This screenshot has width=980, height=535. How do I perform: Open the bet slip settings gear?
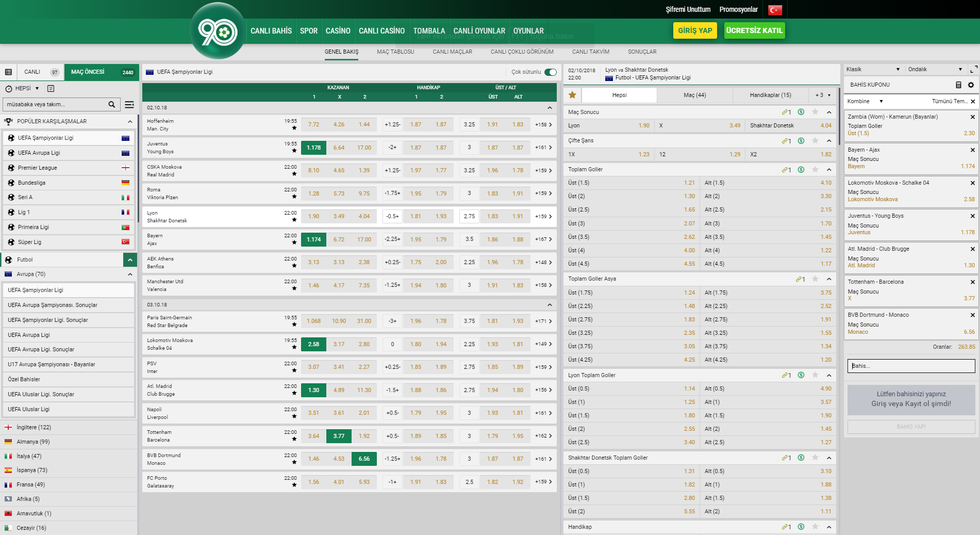(x=971, y=85)
